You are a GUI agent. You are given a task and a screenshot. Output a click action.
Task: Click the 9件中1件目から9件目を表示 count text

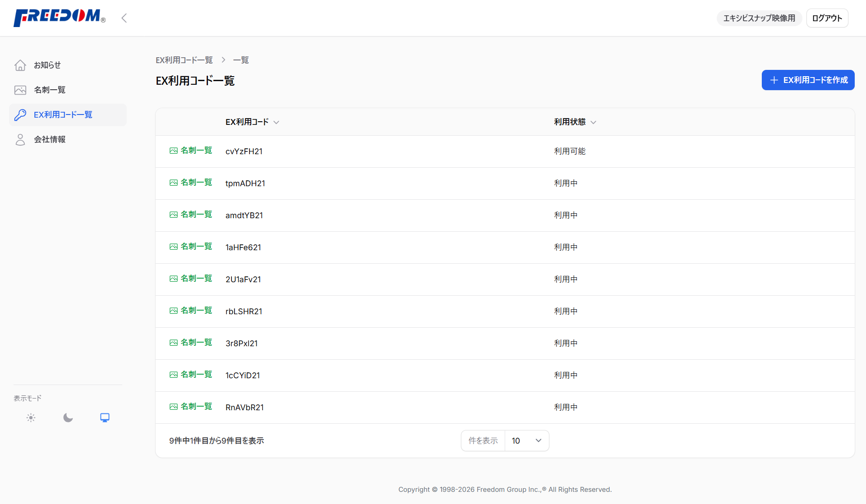coord(216,441)
